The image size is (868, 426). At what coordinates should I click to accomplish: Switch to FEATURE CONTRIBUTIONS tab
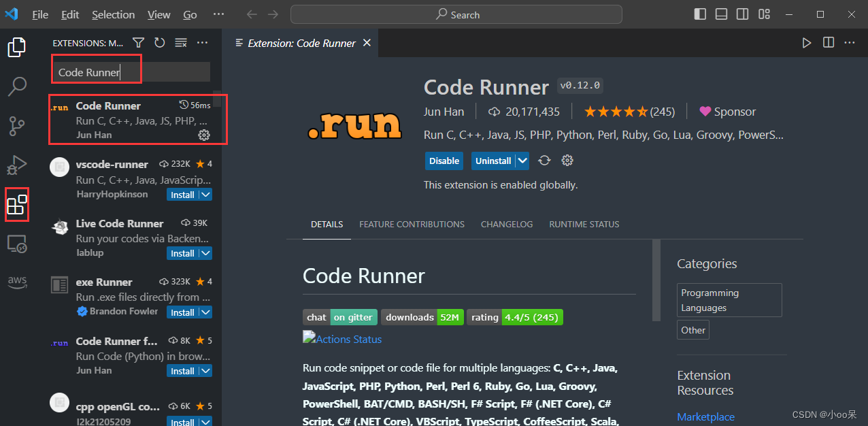point(412,224)
